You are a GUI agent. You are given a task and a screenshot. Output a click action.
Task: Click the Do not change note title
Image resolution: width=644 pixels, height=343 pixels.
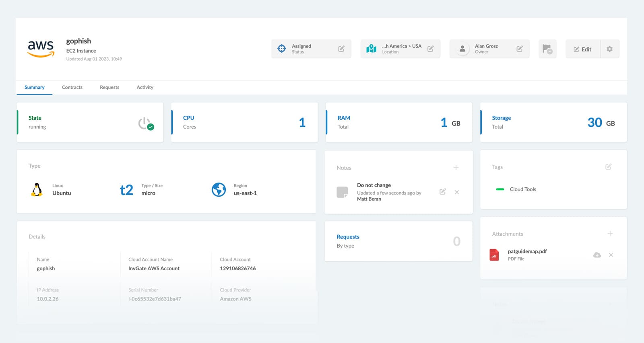(374, 185)
